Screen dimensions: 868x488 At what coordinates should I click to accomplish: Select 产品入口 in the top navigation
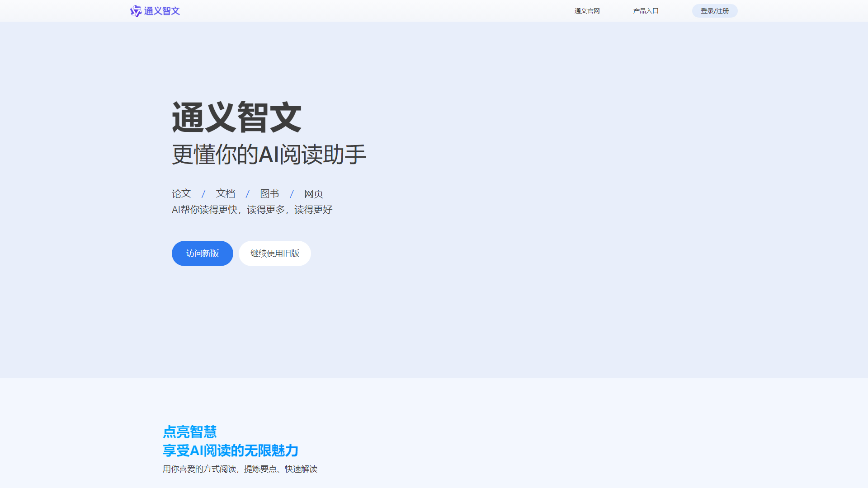646,11
